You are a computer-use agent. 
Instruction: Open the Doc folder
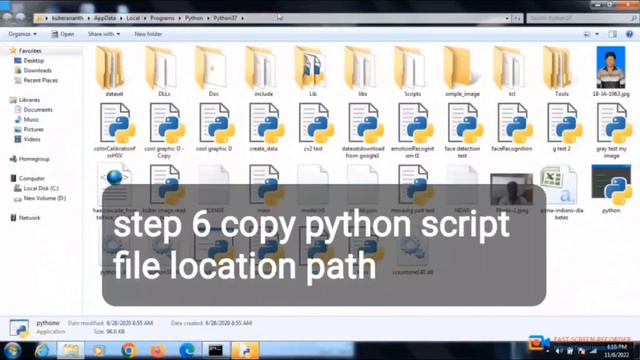213,72
